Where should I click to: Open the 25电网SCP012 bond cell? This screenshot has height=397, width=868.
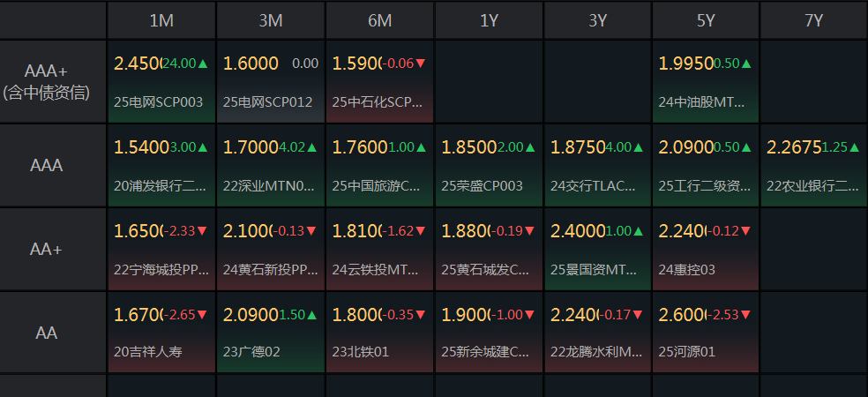tap(267, 101)
